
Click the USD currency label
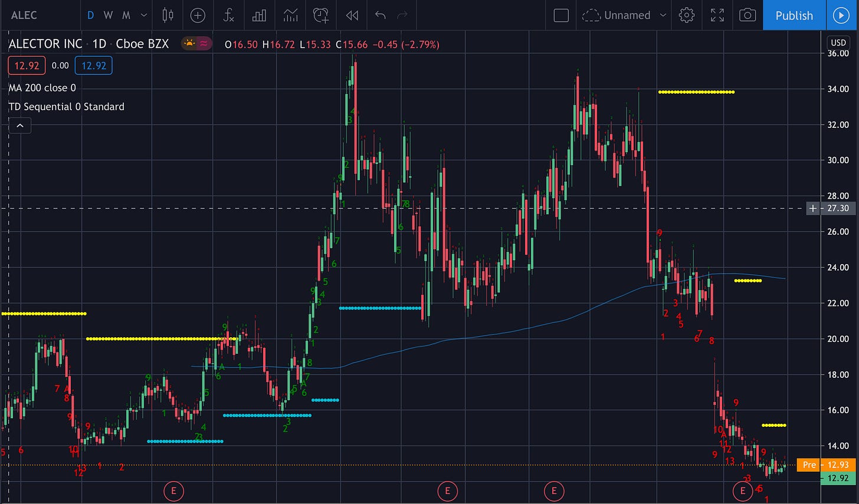coord(838,42)
